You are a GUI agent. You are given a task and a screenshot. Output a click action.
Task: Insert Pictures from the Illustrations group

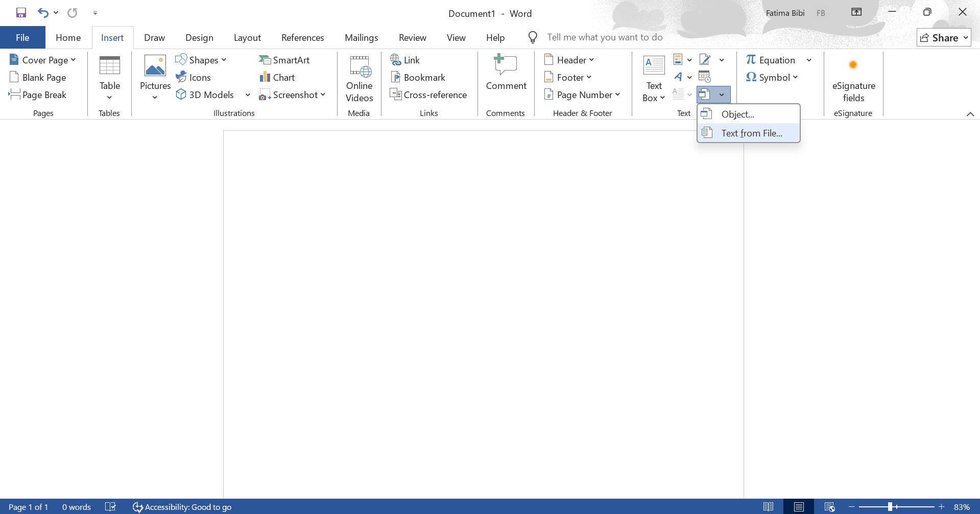[155, 78]
